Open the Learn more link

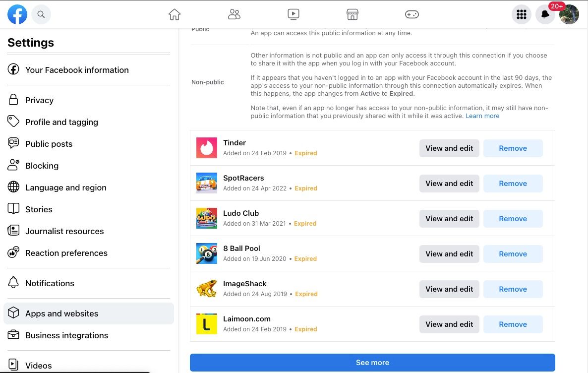(482, 116)
